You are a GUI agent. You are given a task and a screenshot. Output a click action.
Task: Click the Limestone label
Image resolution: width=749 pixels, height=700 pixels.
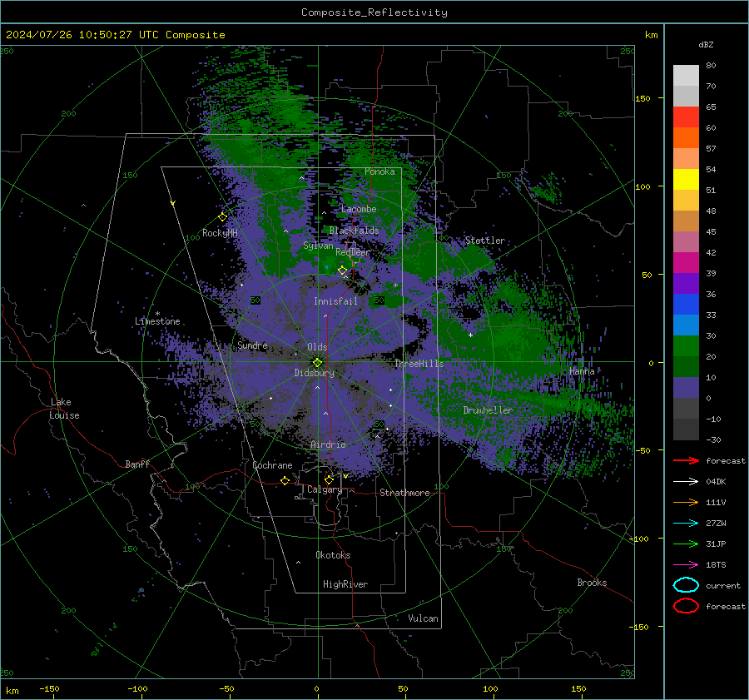[x=157, y=321]
